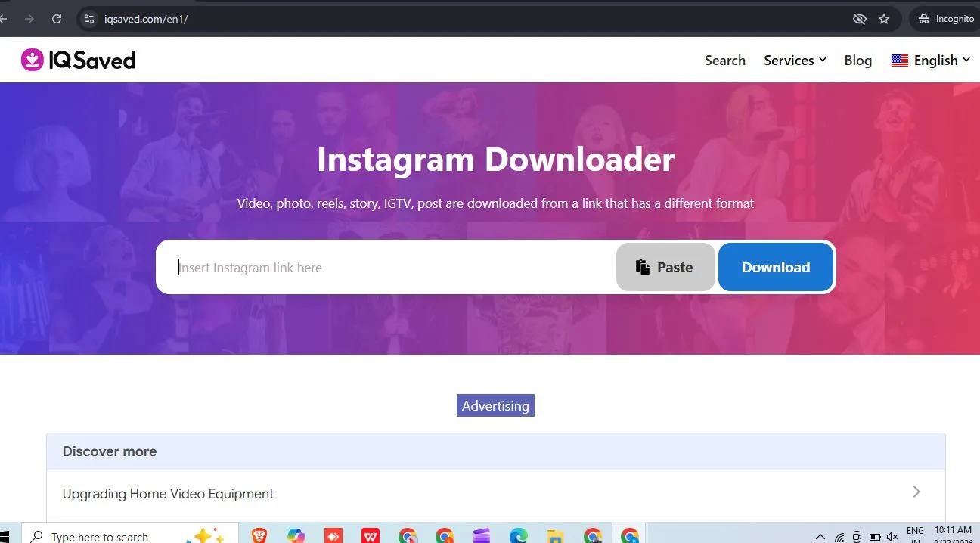Click the Discover more heading
Screen dimensions: 980x543
(x=110, y=451)
